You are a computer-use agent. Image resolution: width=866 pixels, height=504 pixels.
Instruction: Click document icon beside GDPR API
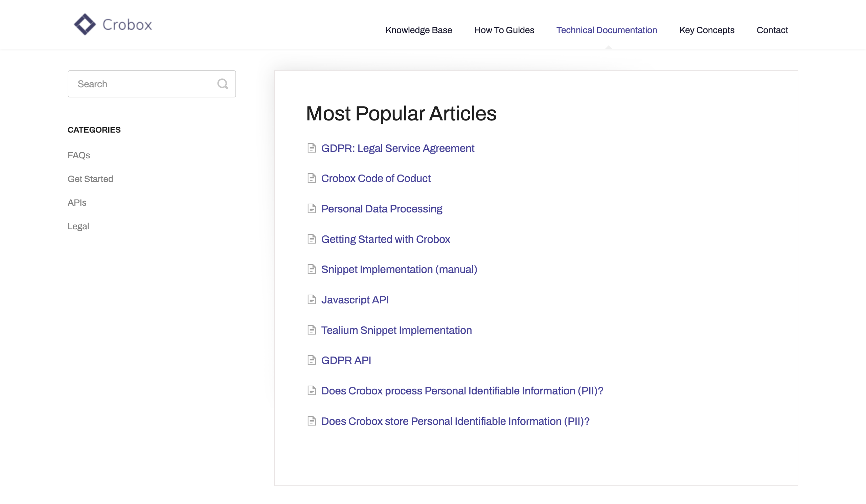coord(311,360)
